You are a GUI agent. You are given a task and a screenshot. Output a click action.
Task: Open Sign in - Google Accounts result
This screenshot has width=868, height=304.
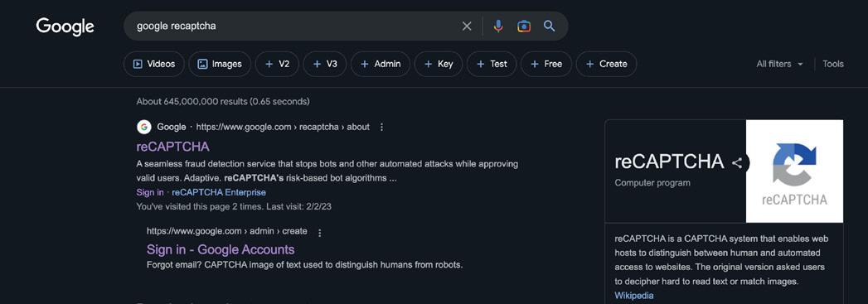coord(221,249)
